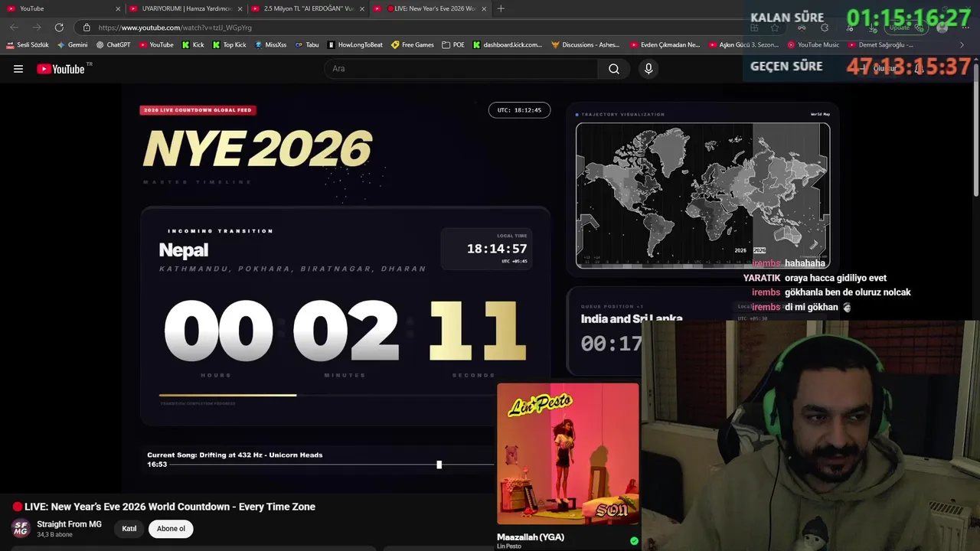Open the ChatGPT bookmark

[x=113, y=45]
